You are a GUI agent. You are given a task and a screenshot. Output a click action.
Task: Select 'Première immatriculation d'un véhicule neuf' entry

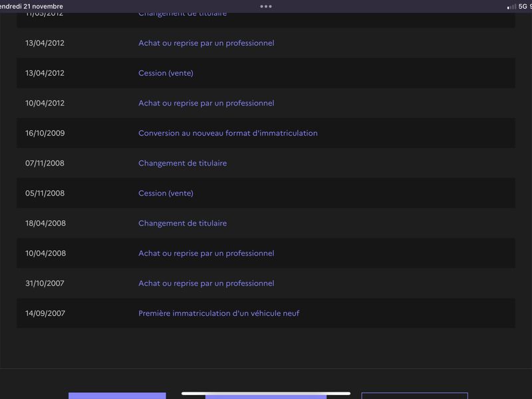pos(219,313)
